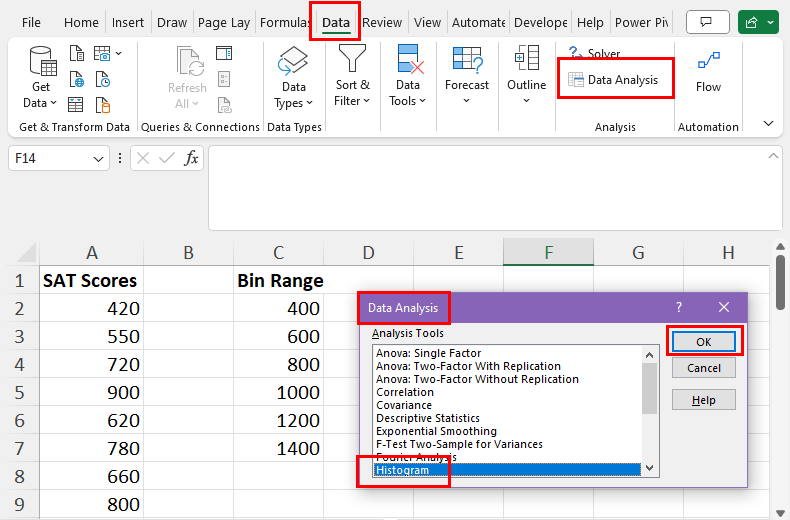Open the Sort & Filter menu

tap(352, 76)
